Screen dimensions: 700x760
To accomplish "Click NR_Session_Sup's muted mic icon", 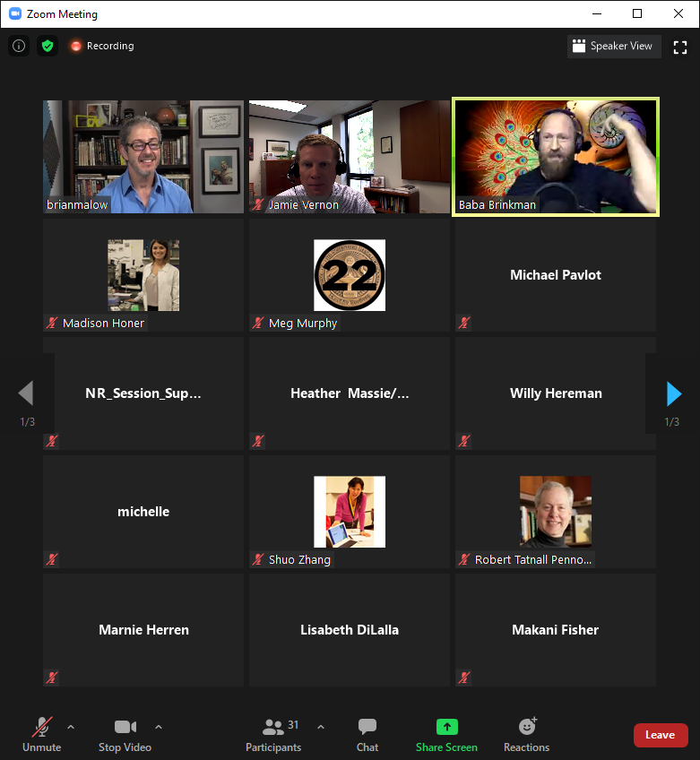I will click(52, 441).
